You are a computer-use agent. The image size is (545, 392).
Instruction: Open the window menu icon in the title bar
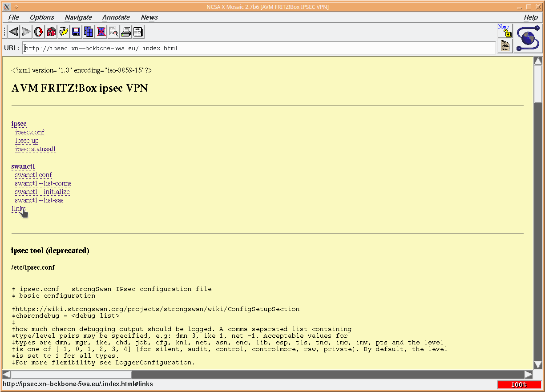(x=7, y=7)
